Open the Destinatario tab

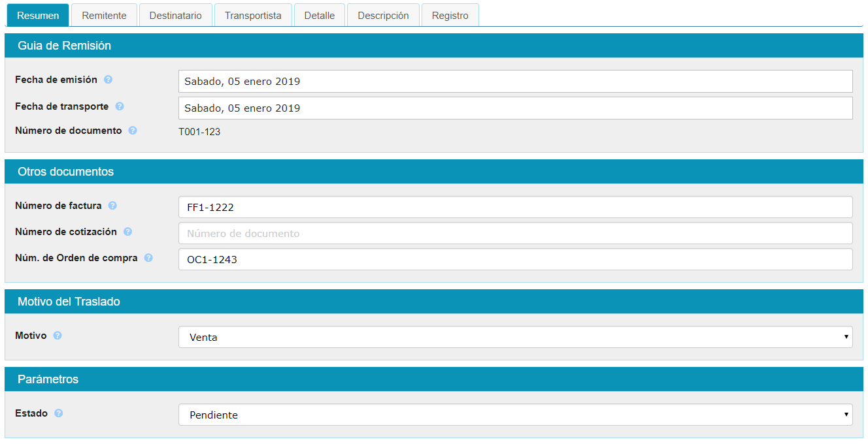tap(175, 16)
